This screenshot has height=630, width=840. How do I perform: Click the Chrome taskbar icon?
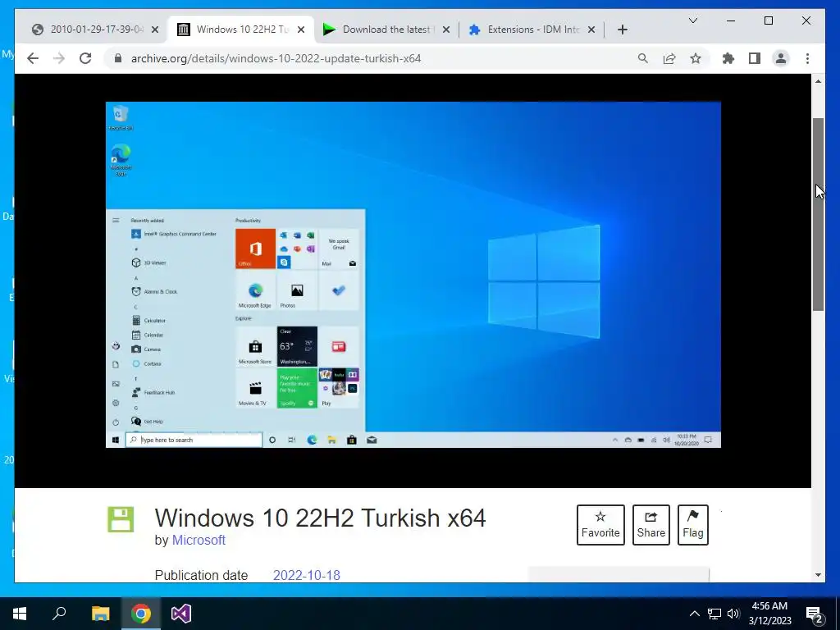coord(141,614)
